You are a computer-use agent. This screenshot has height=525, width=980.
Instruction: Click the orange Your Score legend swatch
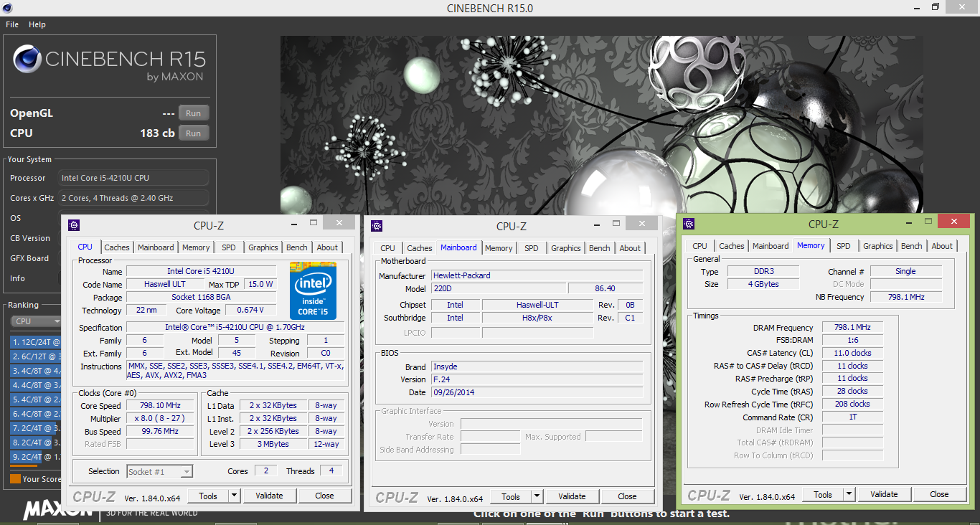(x=15, y=478)
